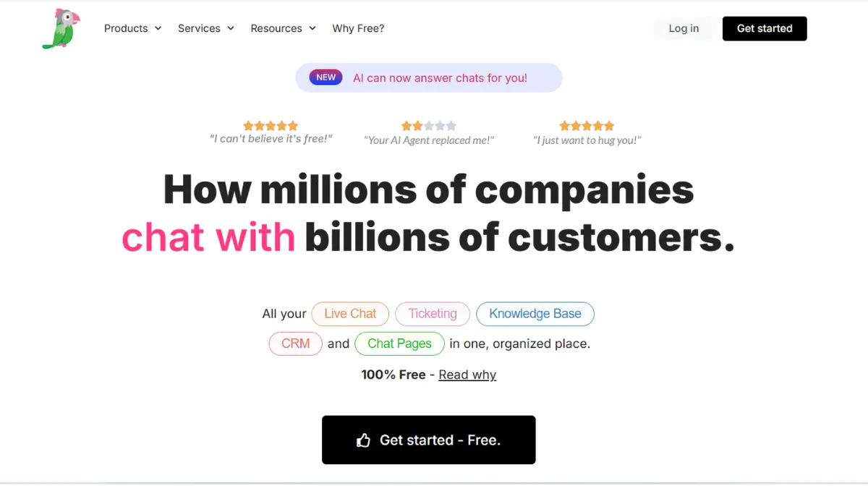Expand the Services dropdown
The image size is (868, 488).
[205, 28]
